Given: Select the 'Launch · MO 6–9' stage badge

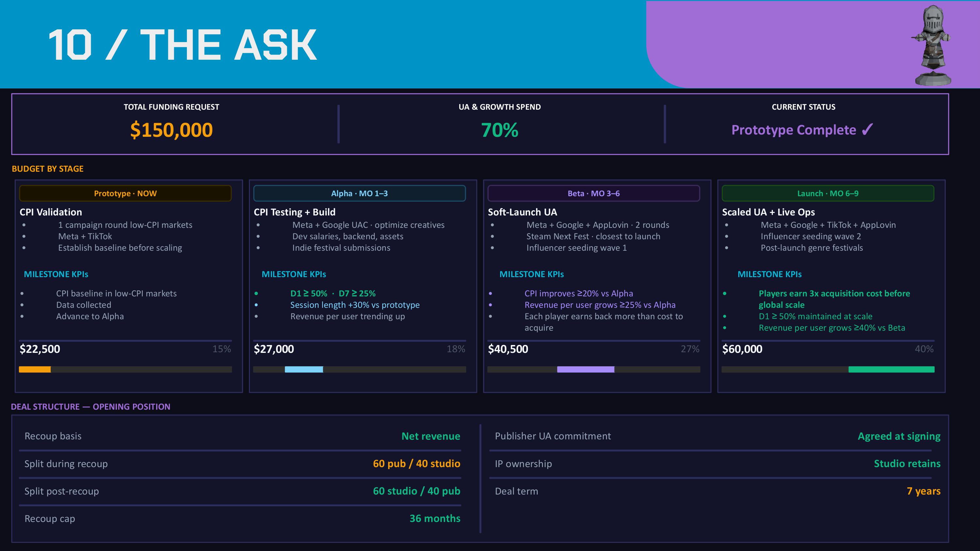Looking at the screenshot, I should 828,193.
